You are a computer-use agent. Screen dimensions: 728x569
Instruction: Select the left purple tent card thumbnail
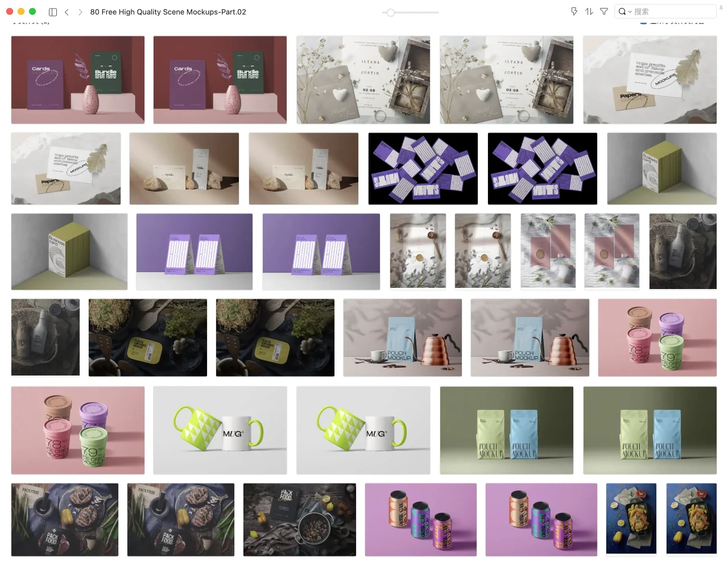click(195, 251)
